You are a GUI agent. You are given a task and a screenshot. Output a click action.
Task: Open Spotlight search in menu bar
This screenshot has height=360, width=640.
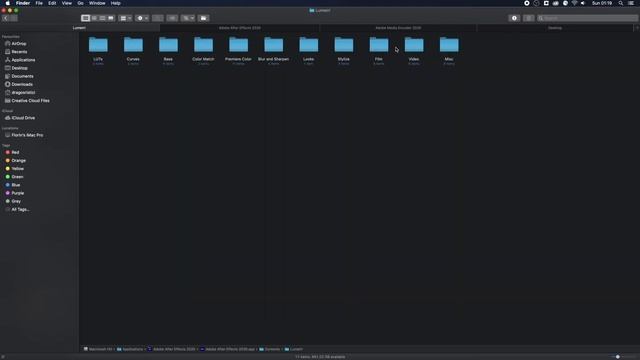(x=621, y=3)
